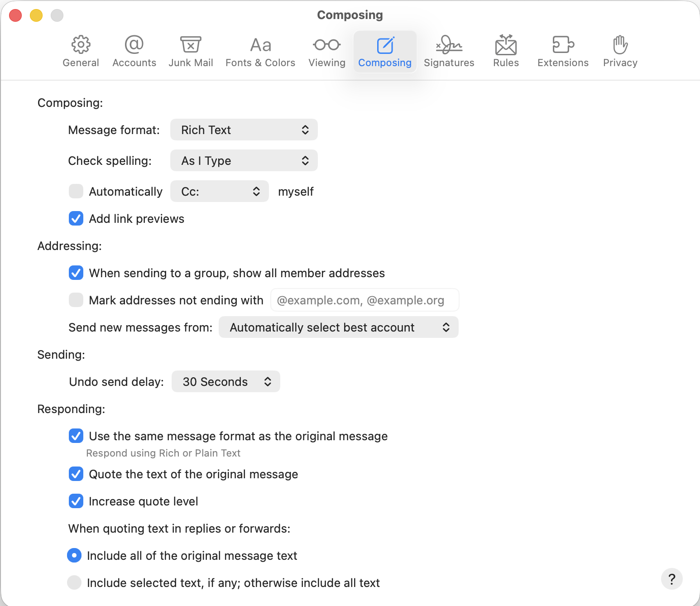Open the Viewing glasses icon

click(x=327, y=45)
